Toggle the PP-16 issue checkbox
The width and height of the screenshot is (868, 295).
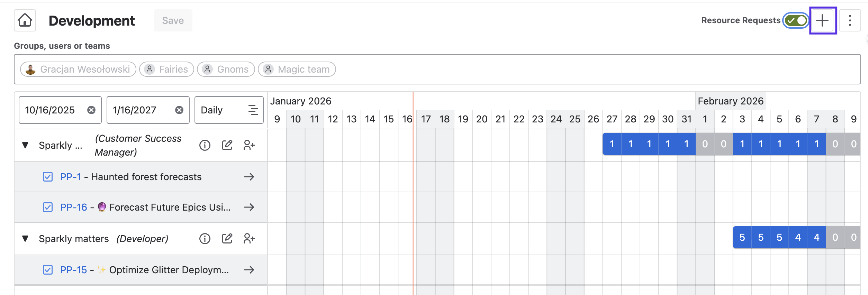pyautogui.click(x=48, y=207)
